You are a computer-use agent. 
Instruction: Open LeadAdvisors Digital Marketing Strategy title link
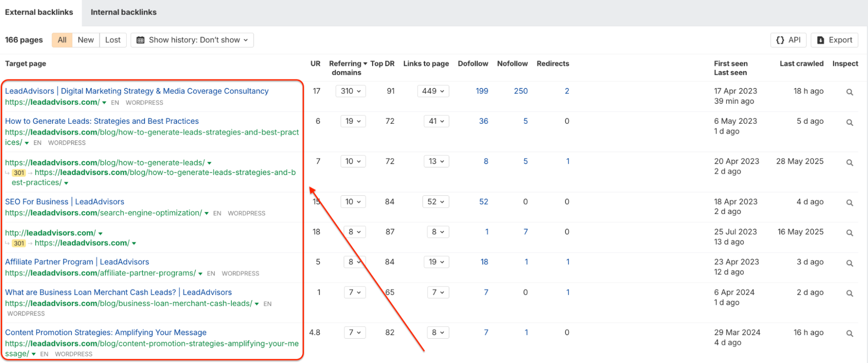(137, 91)
